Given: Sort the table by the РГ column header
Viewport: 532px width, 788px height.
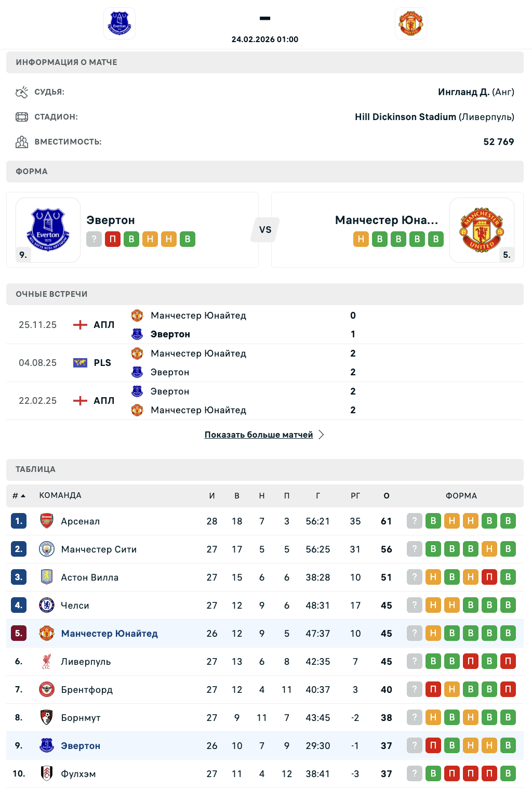Looking at the screenshot, I should (x=355, y=496).
